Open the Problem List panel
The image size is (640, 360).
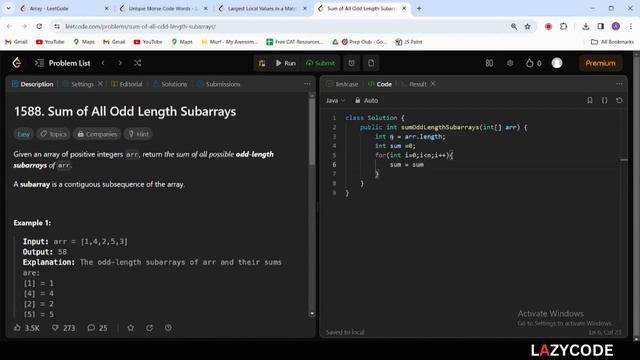click(x=62, y=63)
